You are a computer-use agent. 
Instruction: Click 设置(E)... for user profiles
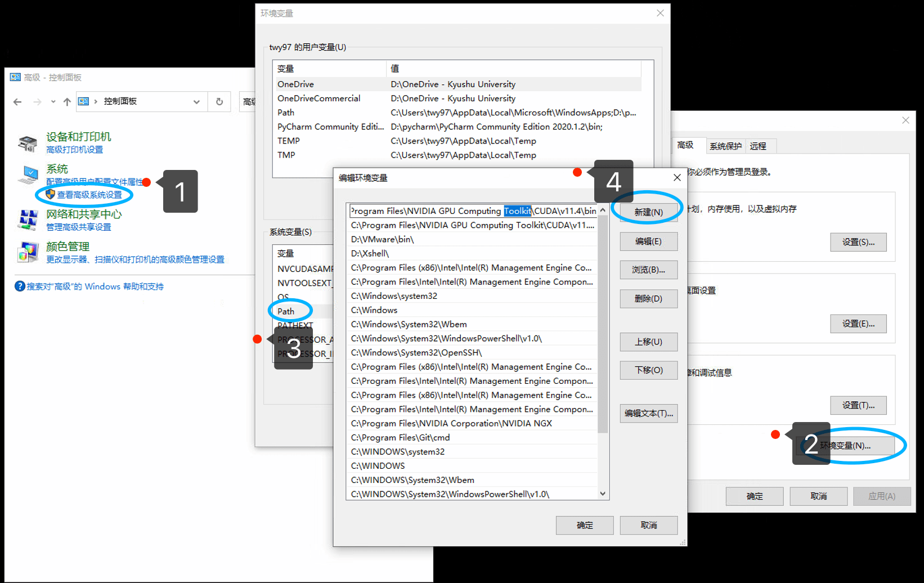tap(858, 324)
